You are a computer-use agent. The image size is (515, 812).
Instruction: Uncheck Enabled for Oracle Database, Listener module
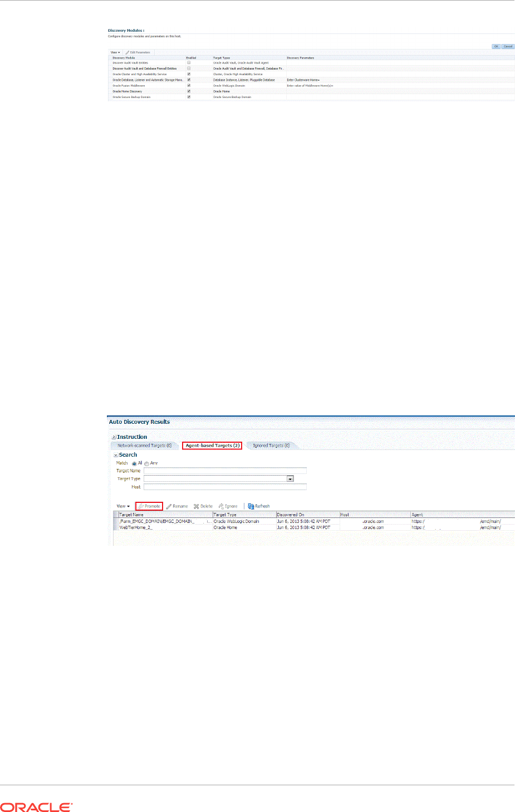coord(189,80)
